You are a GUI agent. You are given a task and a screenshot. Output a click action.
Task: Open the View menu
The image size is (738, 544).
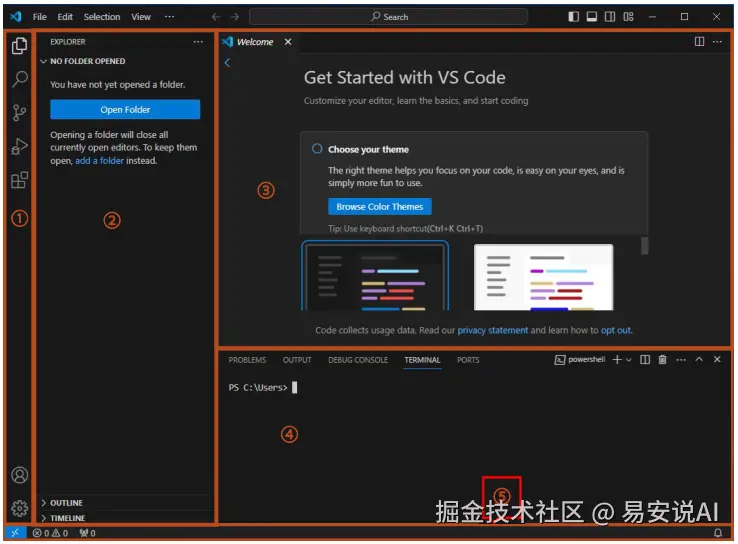[x=141, y=17]
